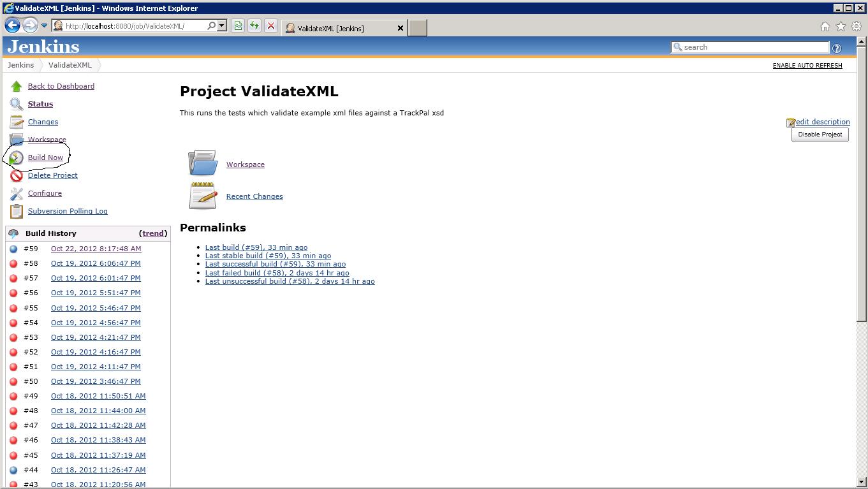Click the browser Refresh icon
This screenshot has height=489, width=868.
(x=254, y=26)
